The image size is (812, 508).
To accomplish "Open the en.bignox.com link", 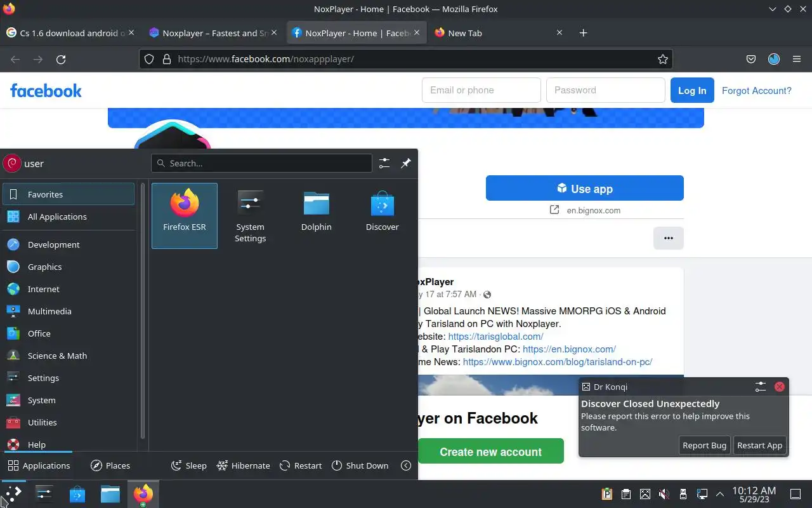I will pyautogui.click(x=593, y=210).
